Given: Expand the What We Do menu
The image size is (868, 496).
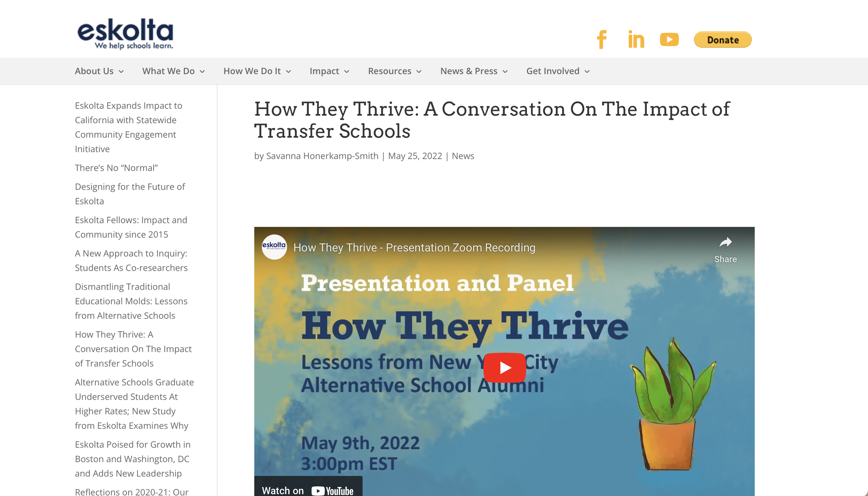Looking at the screenshot, I should [x=173, y=71].
